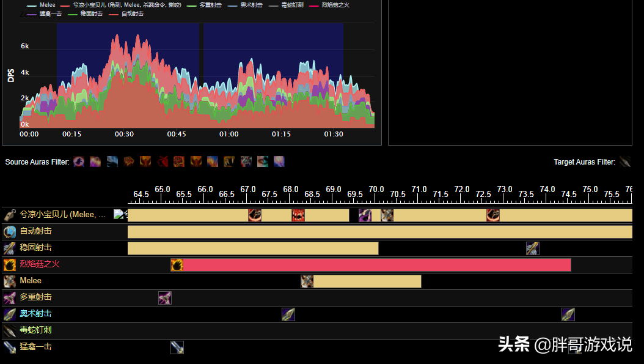
Task: Click the 猛禽一击 cast marker on timeline
Action: coord(177,347)
